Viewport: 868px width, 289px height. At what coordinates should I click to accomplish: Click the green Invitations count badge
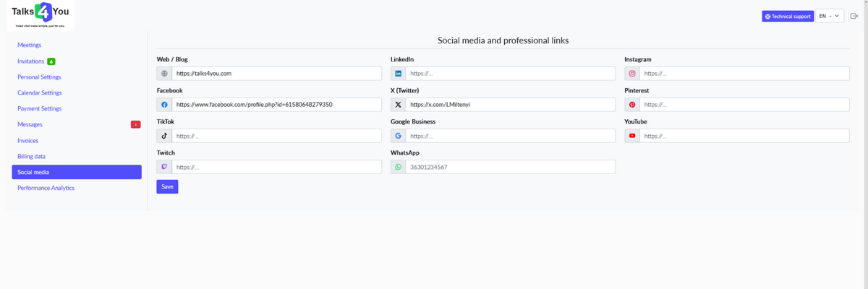click(51, 61)
